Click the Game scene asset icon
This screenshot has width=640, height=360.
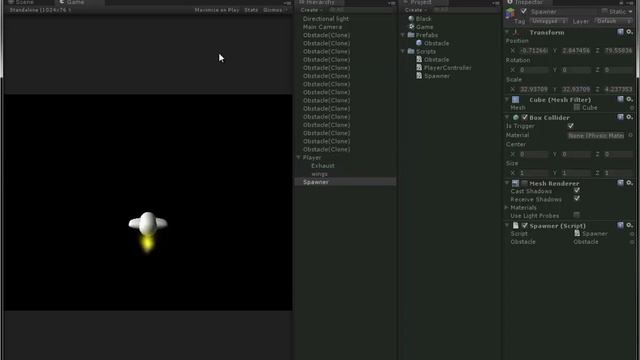[x=411, y=27]
